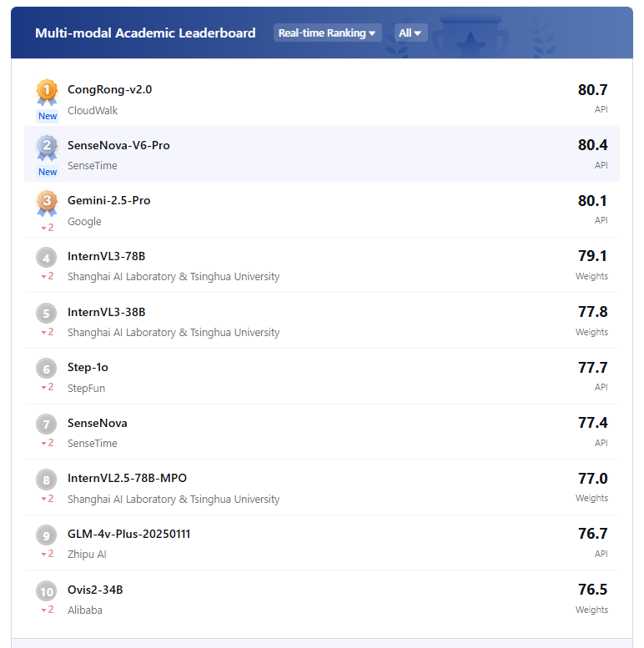Viewport: 644px width, 648px height.
Task: Open the Real-time Ranking dropdown
Action: (327, 33)
